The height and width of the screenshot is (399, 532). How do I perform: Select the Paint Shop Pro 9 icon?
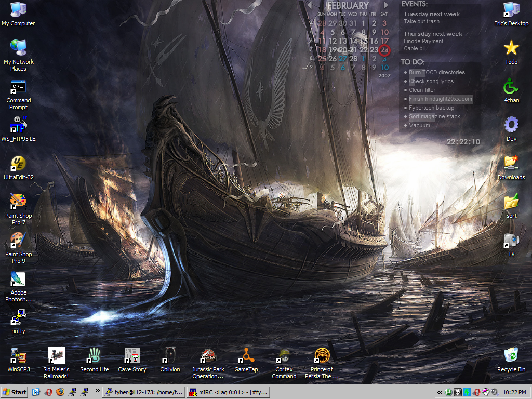coord(18,248)
